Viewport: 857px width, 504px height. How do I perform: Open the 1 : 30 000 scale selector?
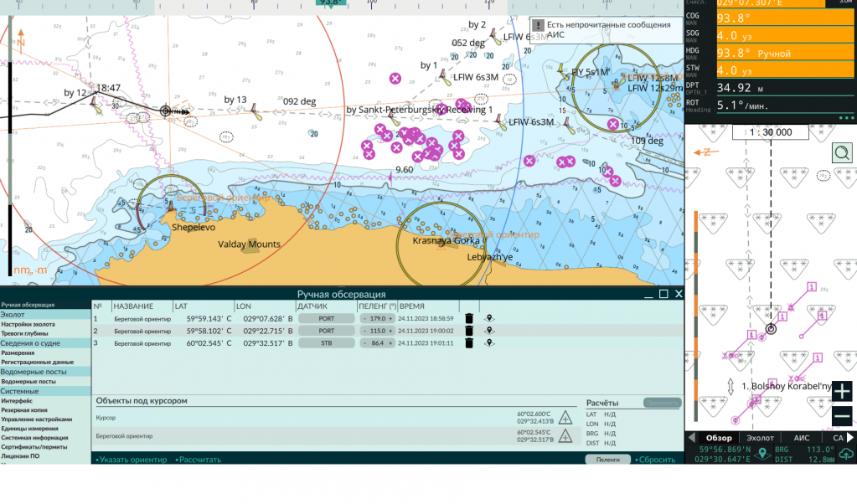771,132
